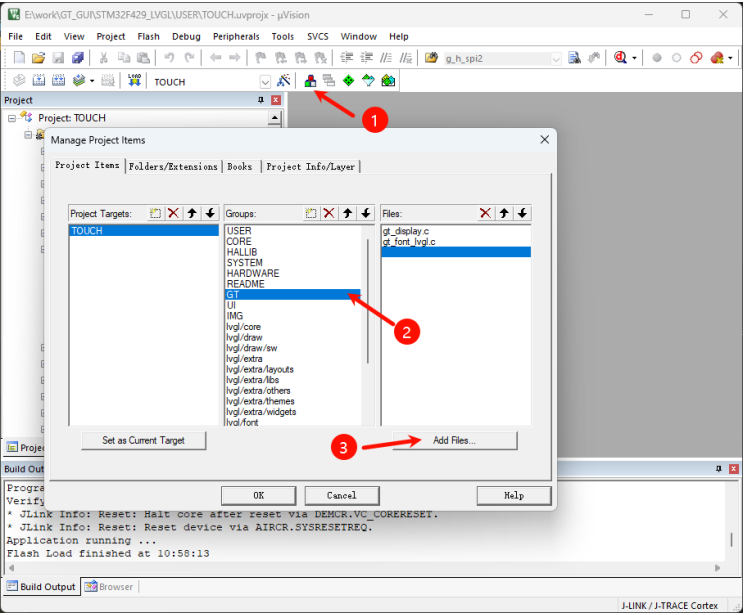The height and width of the screenshot is (615, 745).
Task: Move the selected file down
Action: [522, 213]
